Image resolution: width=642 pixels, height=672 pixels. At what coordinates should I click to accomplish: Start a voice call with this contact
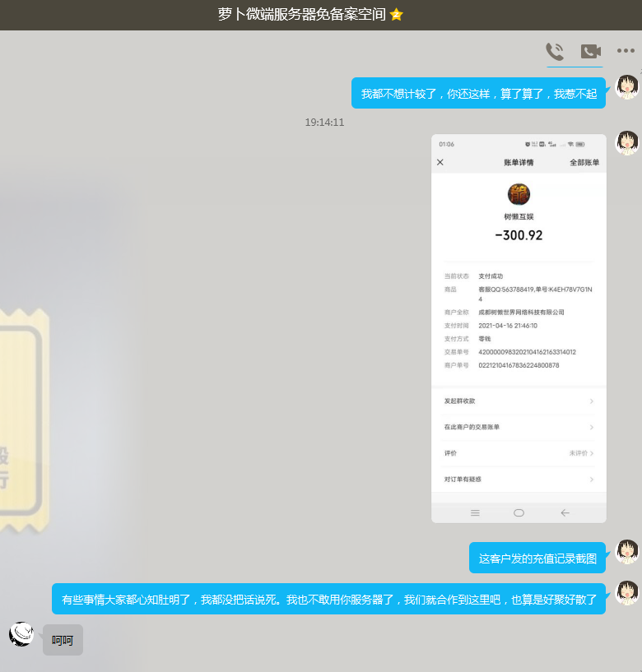click(x=555, y=52)
